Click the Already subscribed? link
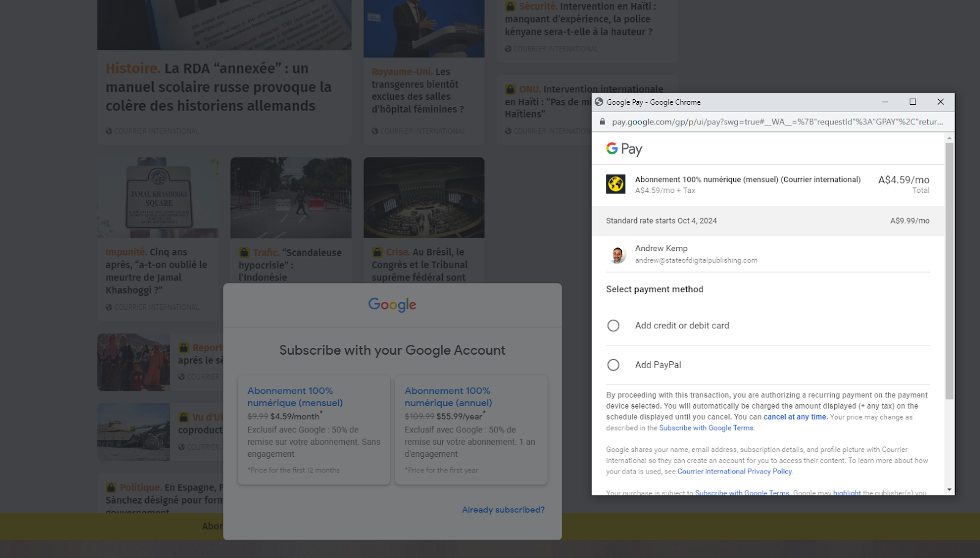The width and height of the screenshot is (980, 558). click(503, 510)
